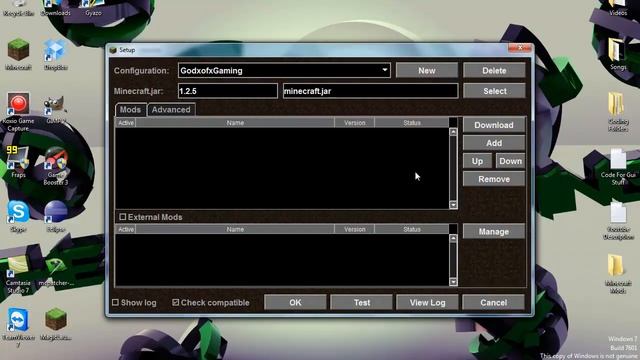Click the 1.2.5 version field
Viewport: 640px width, 360px height.
tap(228, 91)
